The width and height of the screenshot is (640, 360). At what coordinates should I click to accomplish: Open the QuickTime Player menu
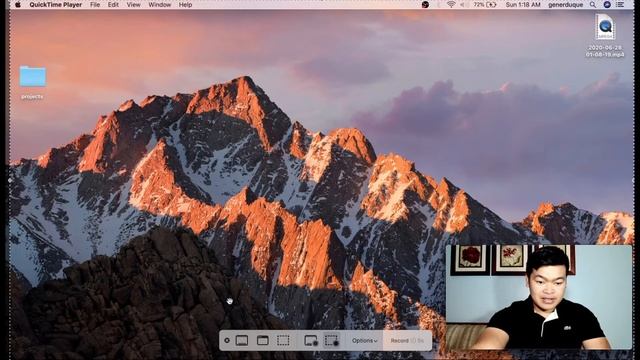[56, 5]
